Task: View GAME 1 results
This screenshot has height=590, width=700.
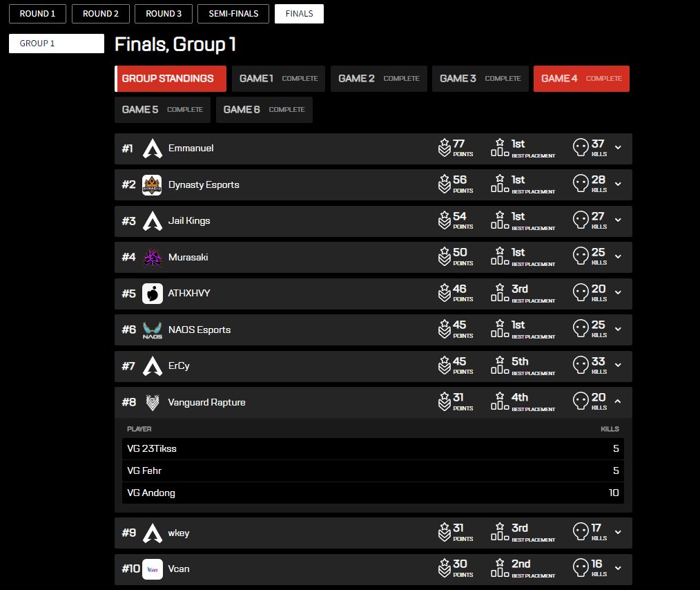Action: click(279, 79)
